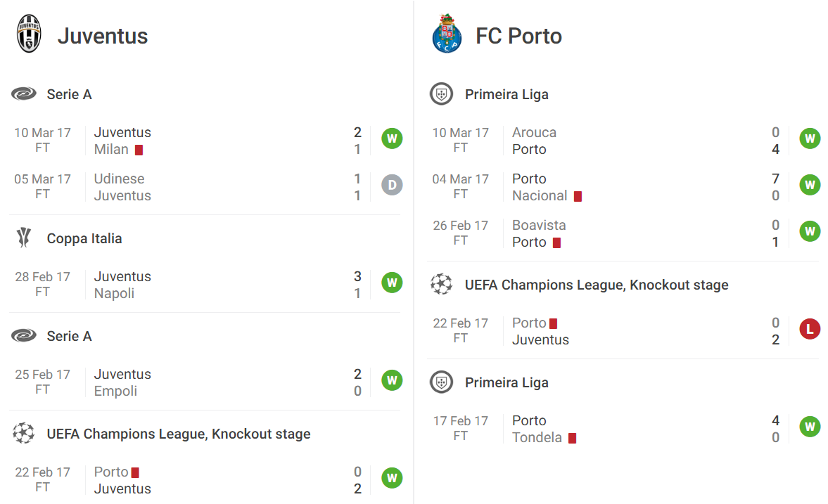This screenshot has height=504, width=828.
Task: Click the red card icon beside Tondela
Action: [x=573, y=438]
